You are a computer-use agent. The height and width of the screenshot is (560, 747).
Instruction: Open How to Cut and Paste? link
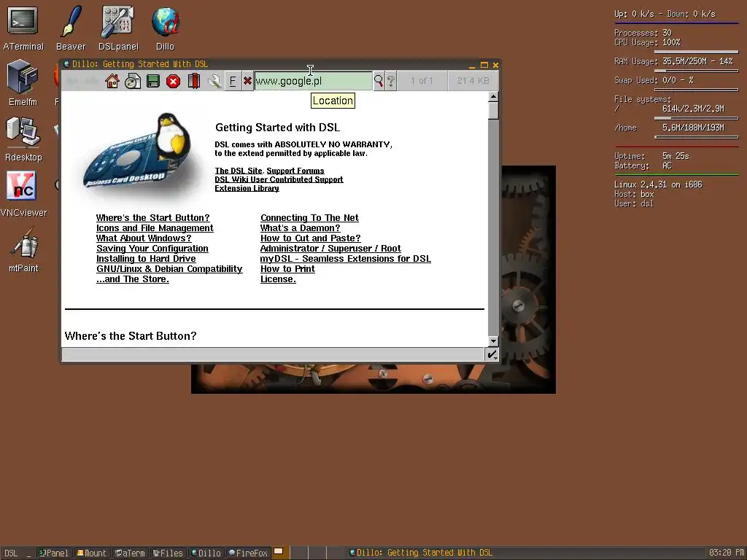pyautogui.click(x=311, y=238)
